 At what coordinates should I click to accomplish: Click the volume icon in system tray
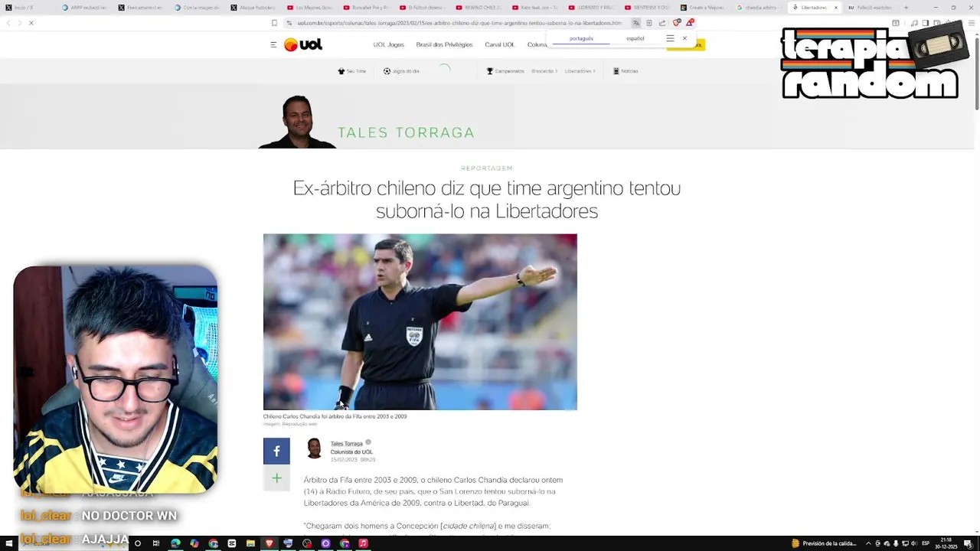(913, 543)
